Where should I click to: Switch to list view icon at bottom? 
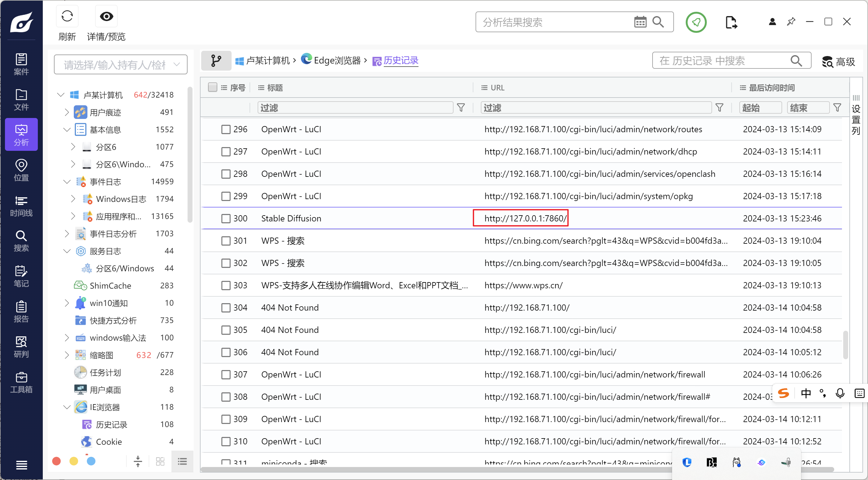(x=182, y=461)
